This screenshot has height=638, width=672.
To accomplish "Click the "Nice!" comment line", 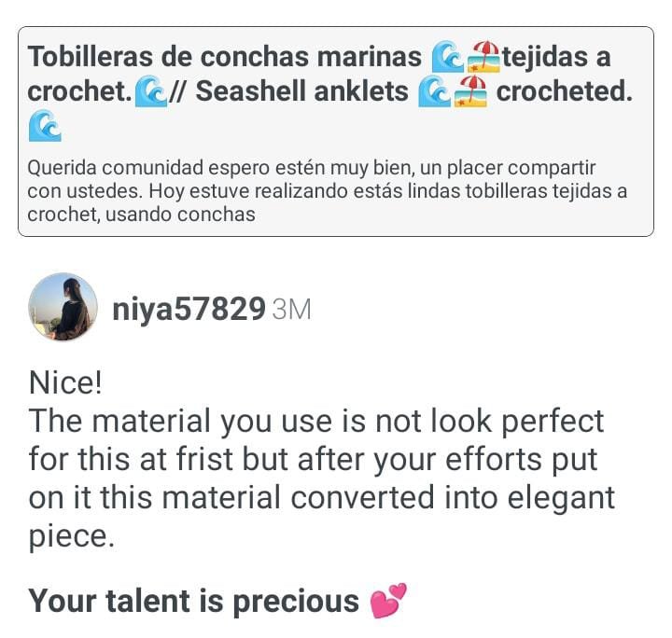I will click(x=65, y=382).
